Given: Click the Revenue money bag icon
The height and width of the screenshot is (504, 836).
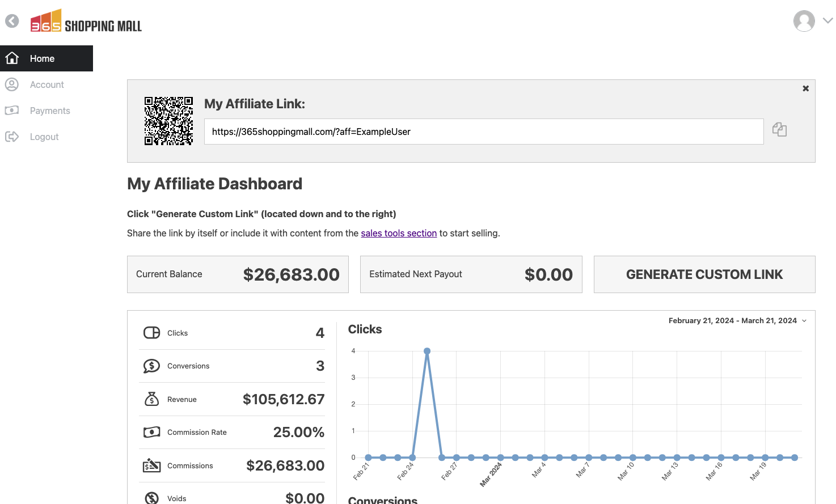Looking at the screenshot, I should [151, 399].
